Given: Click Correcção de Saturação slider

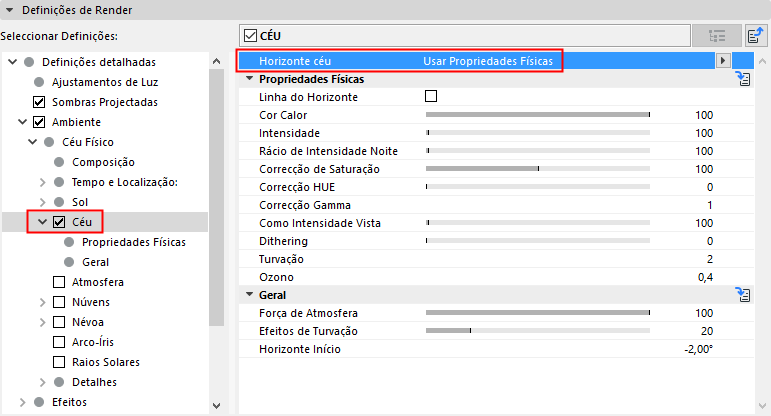Looking at the screenshot, I should coord(538,169).
